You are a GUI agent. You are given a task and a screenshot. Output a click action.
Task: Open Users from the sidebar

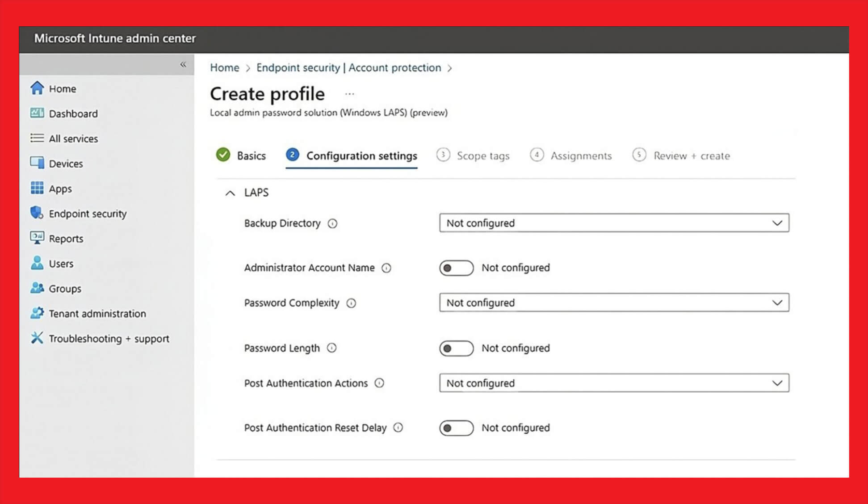[61, 264]
